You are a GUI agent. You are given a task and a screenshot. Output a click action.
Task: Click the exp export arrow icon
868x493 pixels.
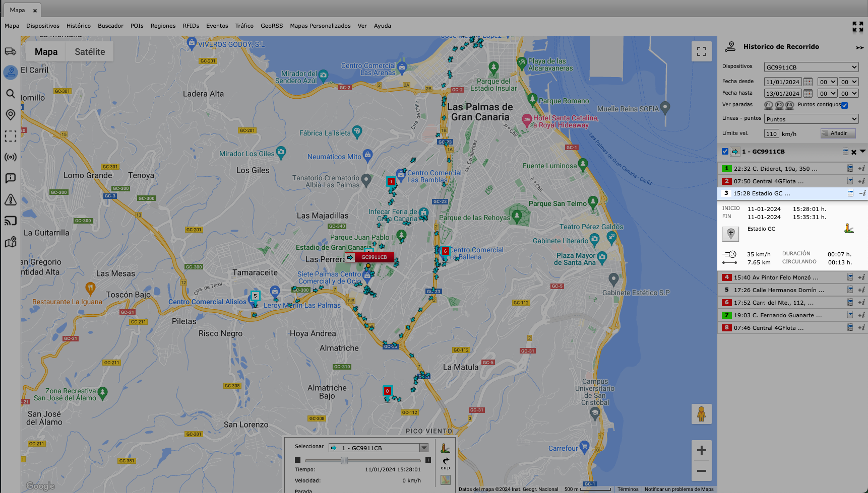(x=446, y=463)
